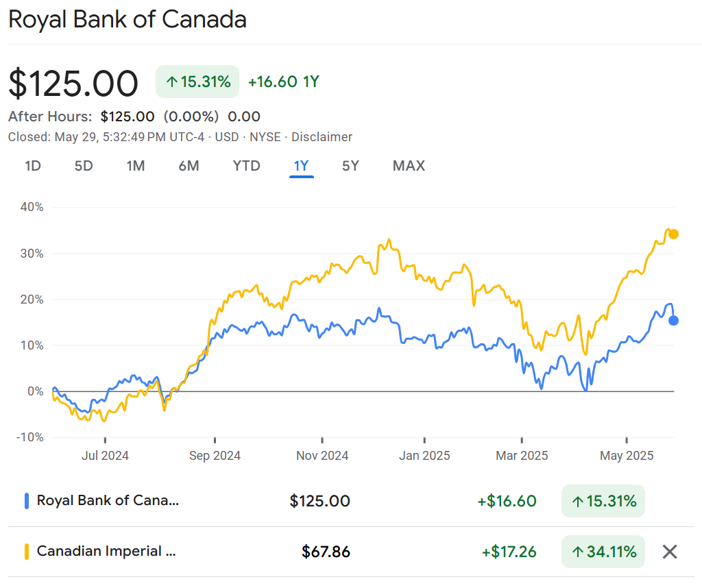Click the Royal Bank of Canada title
The height and width of the screenshot is (588, 702).
128,19
